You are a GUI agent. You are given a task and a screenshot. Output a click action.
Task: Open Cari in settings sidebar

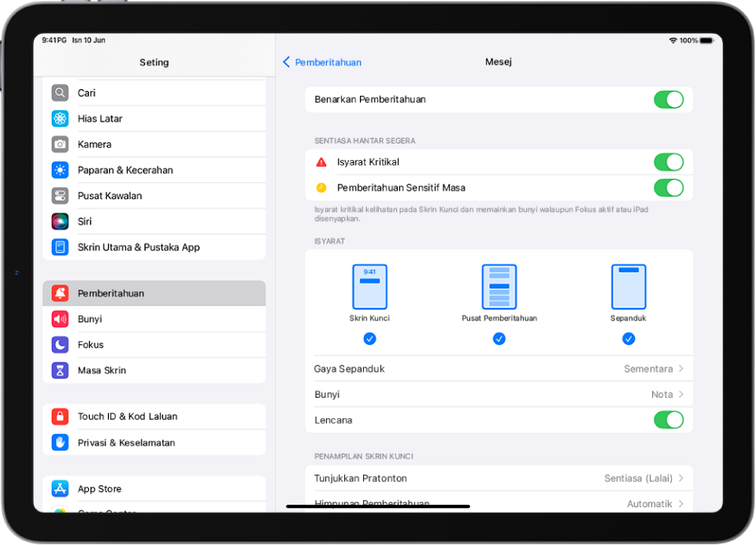154,93
